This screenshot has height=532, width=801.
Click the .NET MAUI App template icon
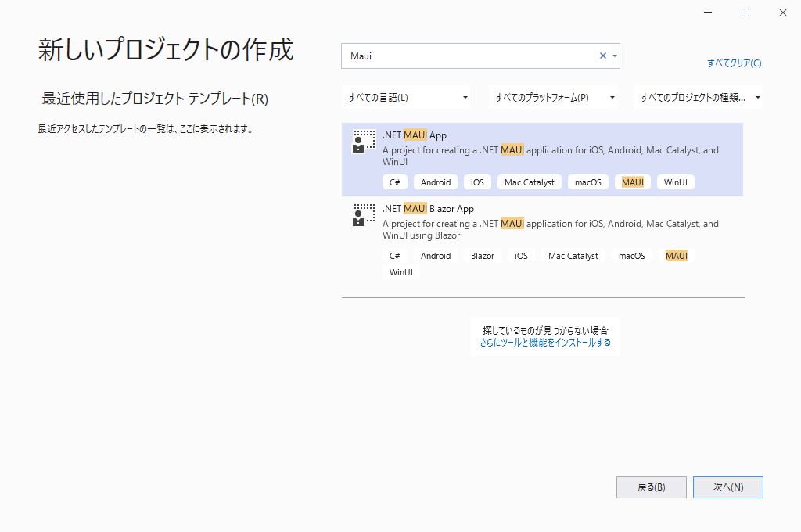pyautogui.click(x=362, y=142)
